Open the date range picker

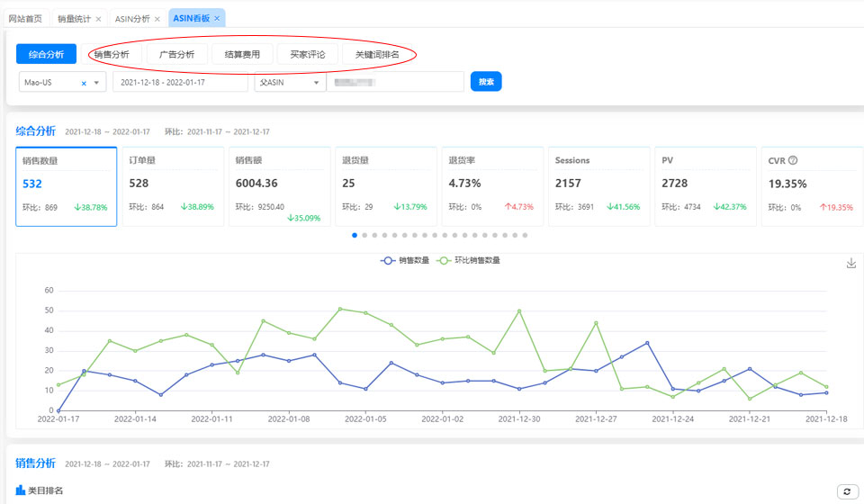click(x=180, y=82)
